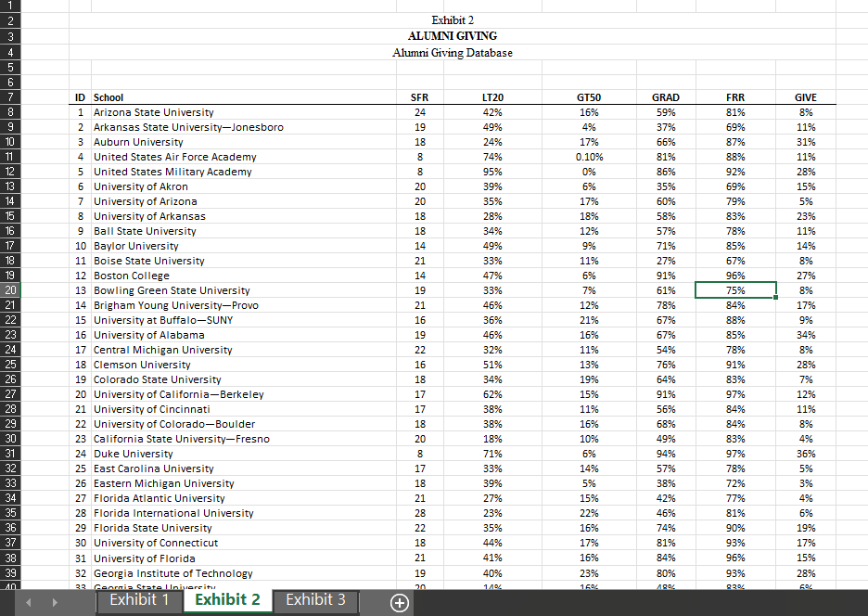Image resolution: width=868 pixels, height=616 pixels.
Task: Switch to Exhibit 1 sheet tab
Action: pyautogui.click(x=139, y=600)
